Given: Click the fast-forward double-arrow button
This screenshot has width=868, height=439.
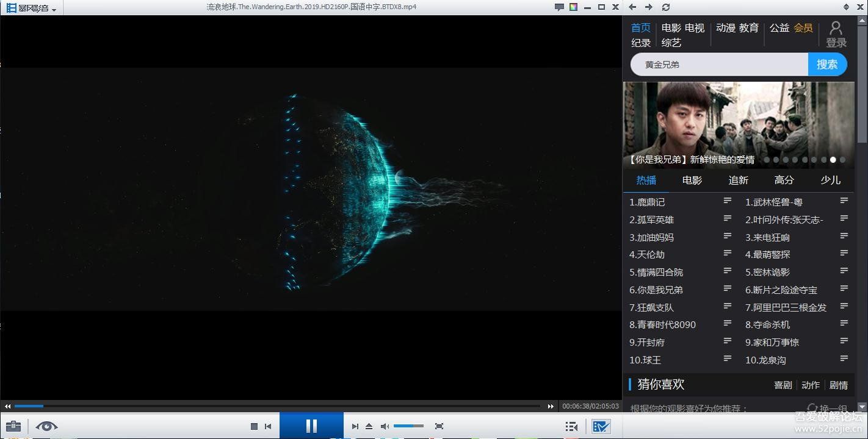Looking at the screenshot, I should pos(551,406).
